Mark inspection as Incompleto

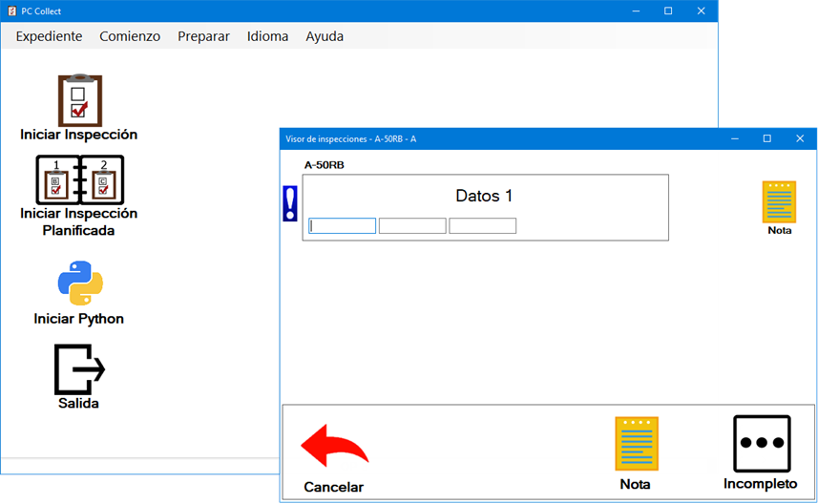point(761,445)
